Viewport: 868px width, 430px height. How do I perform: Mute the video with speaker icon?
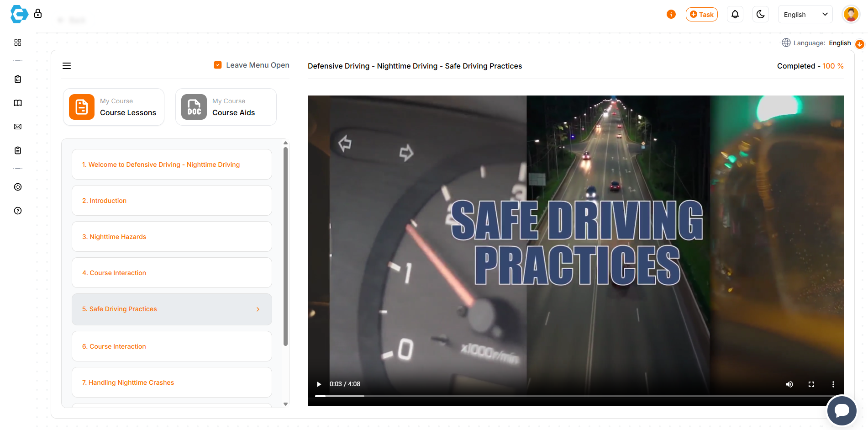coord(789,384)
